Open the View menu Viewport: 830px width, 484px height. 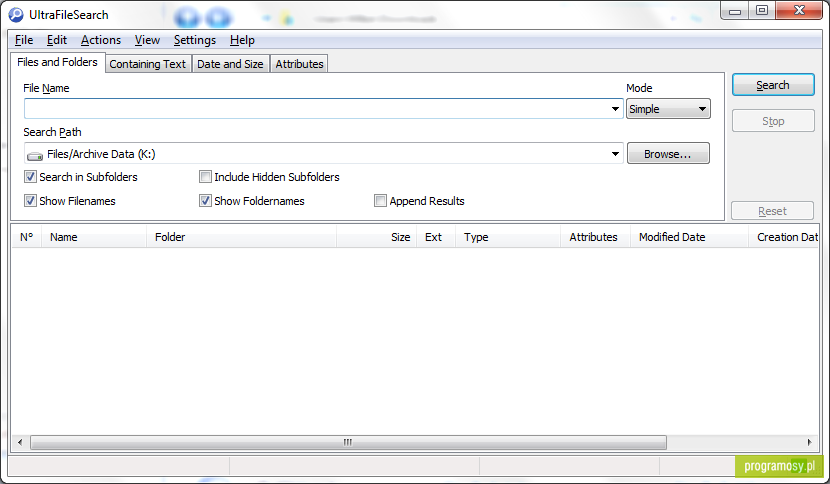point(147,40)
